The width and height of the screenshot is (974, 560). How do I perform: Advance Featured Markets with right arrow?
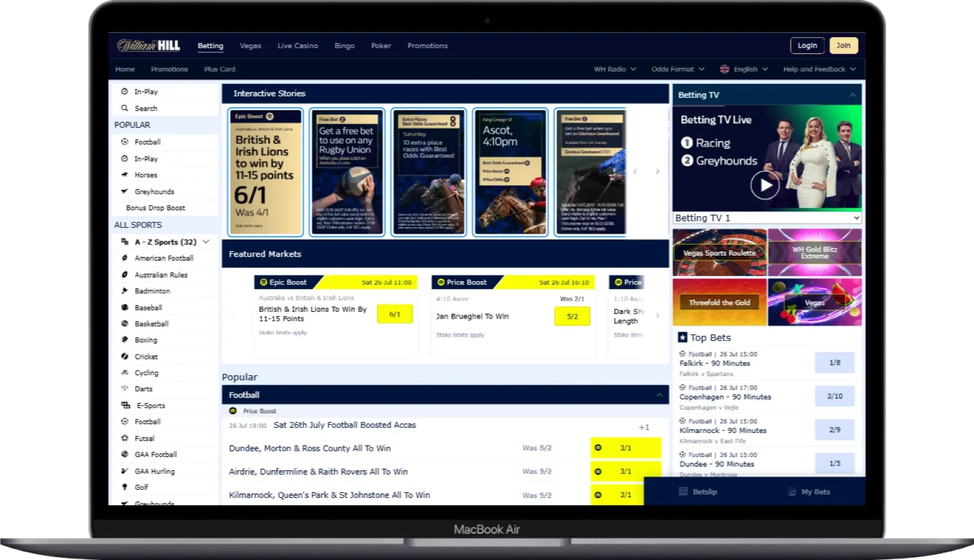pos(657,315)
